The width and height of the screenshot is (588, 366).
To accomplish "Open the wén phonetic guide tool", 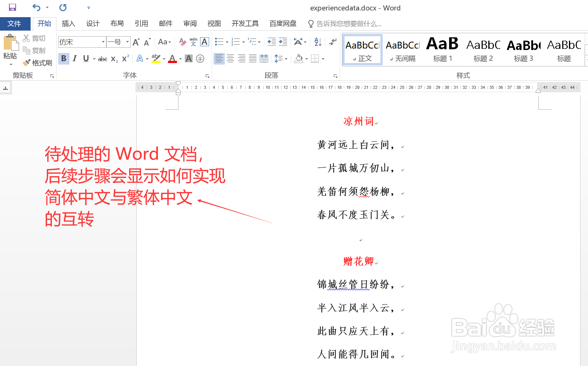I will tap(193, 42).
